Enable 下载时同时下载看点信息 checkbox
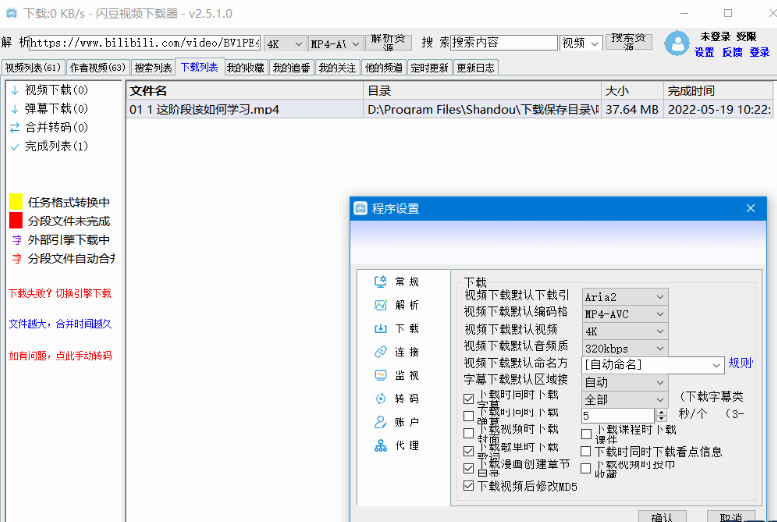Image resolution: width=777 pixels, height=522 pixels. (586, 451)
